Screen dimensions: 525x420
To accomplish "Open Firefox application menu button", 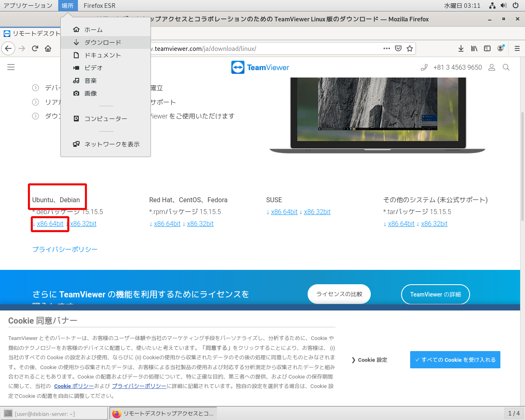I will tap(517, 48).
